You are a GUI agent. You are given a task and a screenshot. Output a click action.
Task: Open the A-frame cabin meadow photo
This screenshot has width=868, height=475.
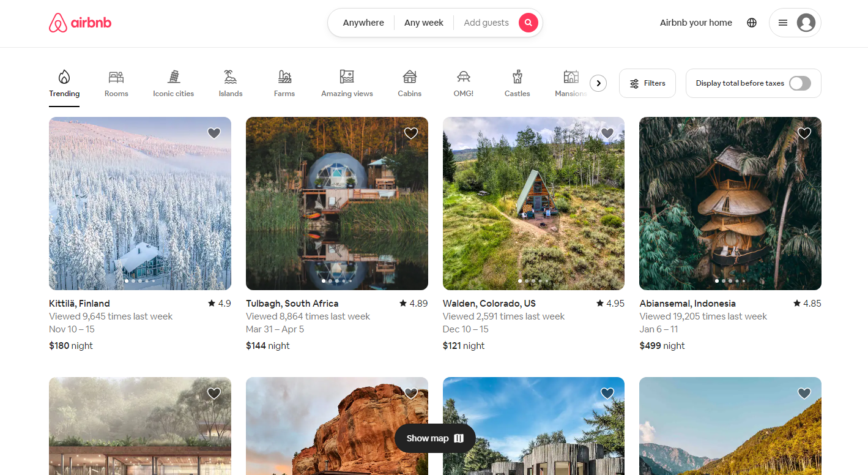[x=533, y=203]
